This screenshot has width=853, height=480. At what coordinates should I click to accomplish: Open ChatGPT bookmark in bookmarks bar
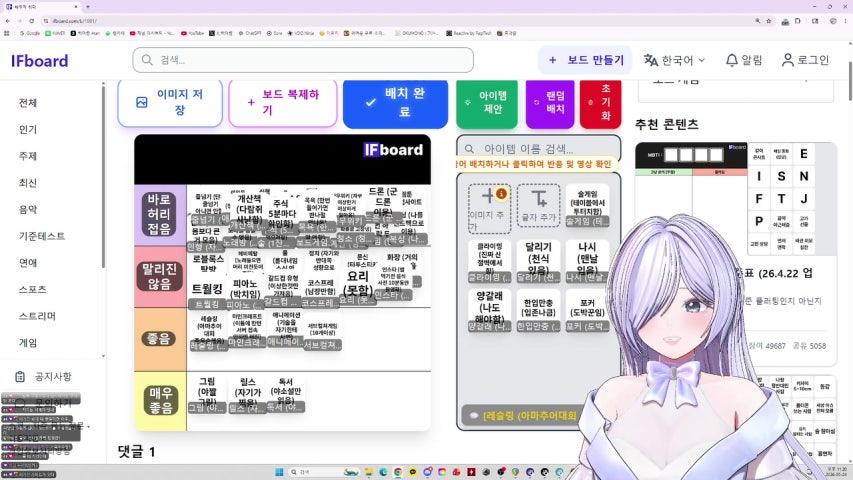coord(250,33)
